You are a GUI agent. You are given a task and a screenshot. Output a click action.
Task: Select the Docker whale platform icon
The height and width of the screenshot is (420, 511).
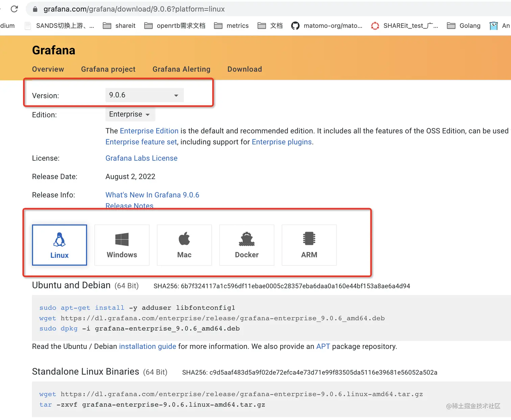click(247, 239)
